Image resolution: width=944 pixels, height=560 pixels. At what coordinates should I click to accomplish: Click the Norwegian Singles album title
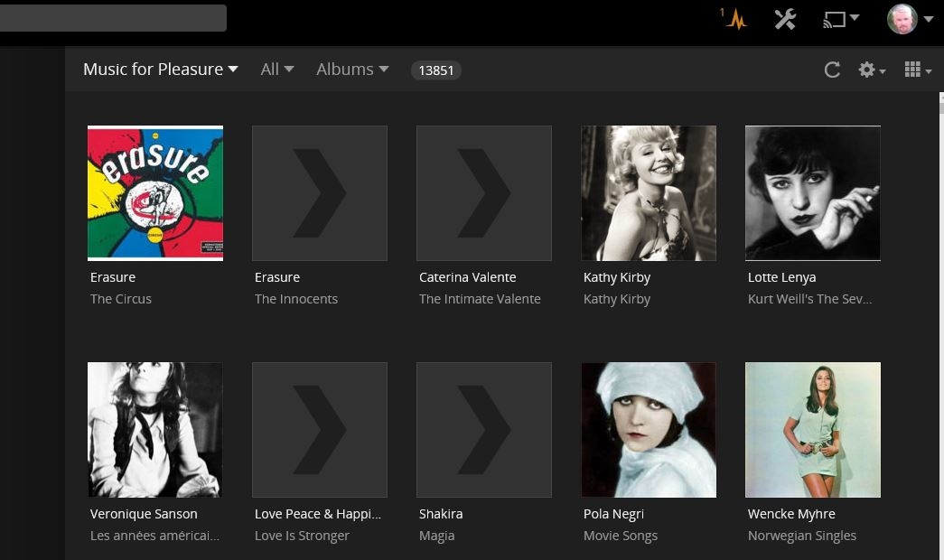pos(801,536)
